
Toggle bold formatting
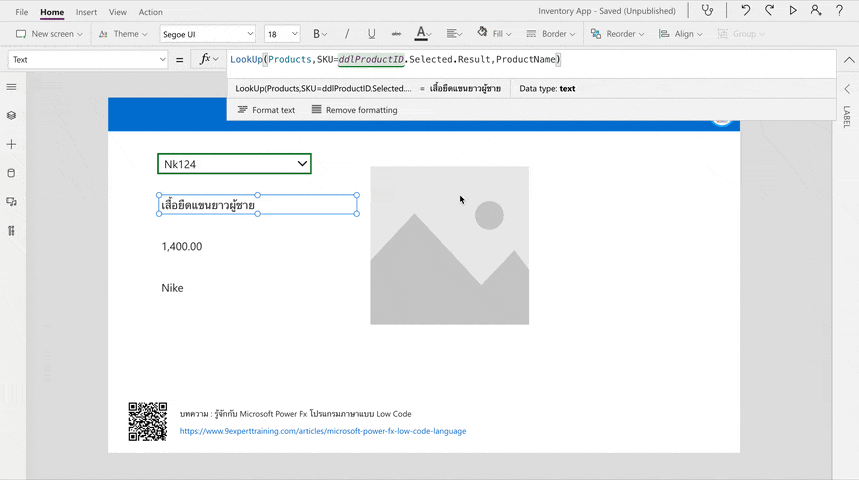tap(319, 34)
